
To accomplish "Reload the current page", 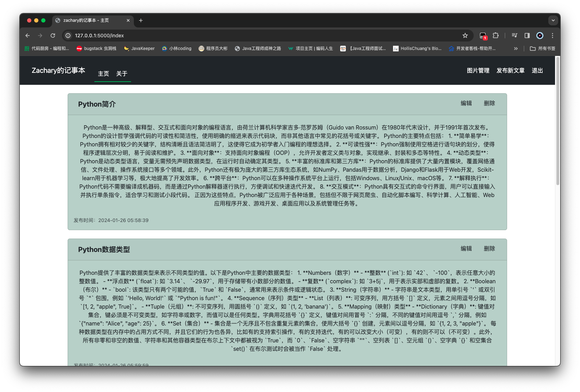I will coord(53,36).
